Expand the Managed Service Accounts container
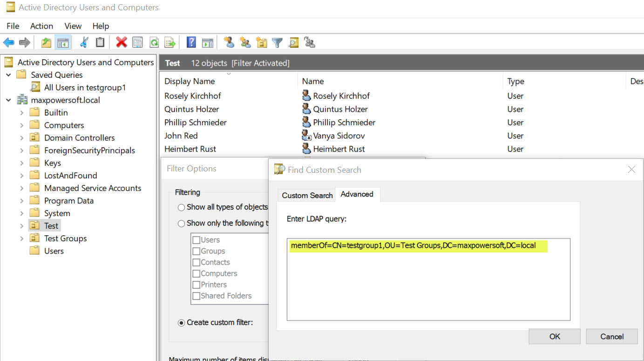Viewport: 644px width, 361px height. click(x=21, y=188)
